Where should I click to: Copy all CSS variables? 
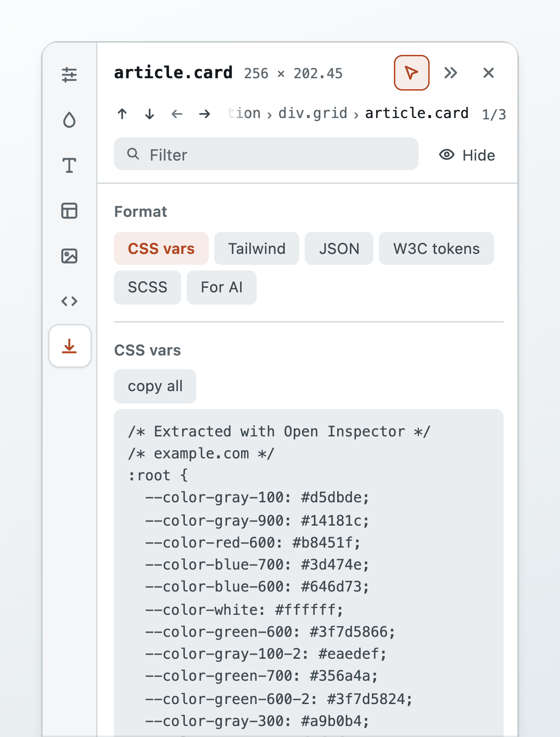[155, 386]
